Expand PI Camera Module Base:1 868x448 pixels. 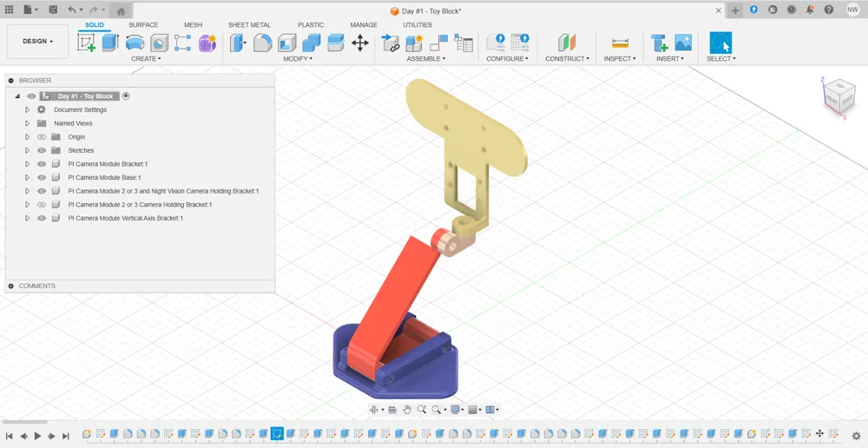tap(27, 177)
